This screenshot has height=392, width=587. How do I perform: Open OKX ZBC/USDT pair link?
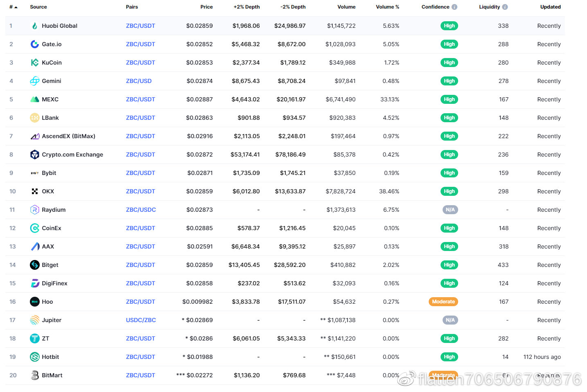[140, 191]
